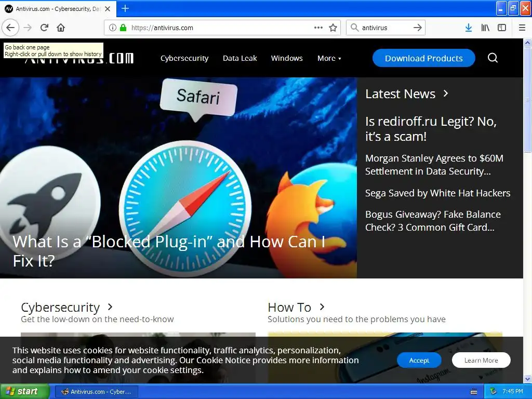Image resolution: width=532 pixels, height=399 pixels.
Task: Click chevron next to How To heading
Action: pyautogui.click(x=322, y=307)
